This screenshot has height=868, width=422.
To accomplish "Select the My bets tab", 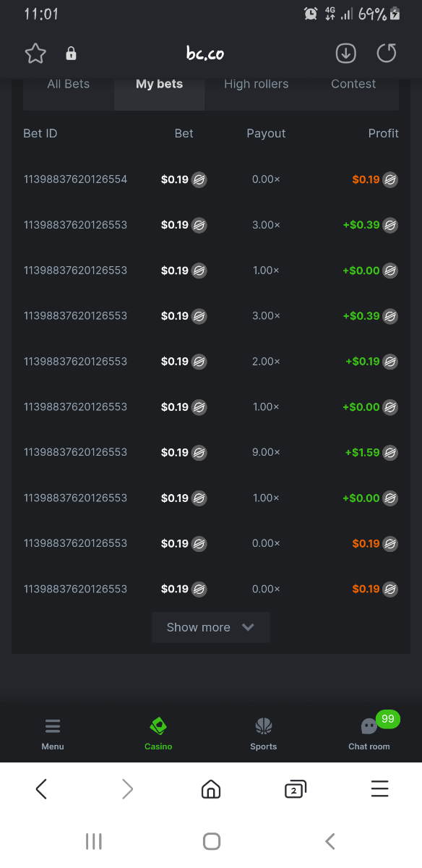I will (159, 84).
